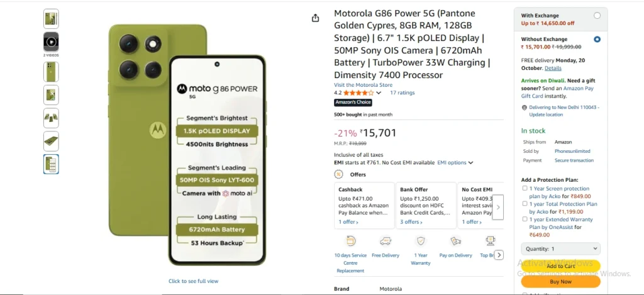Select the With Exchange radio option

[x=597, y=16]
